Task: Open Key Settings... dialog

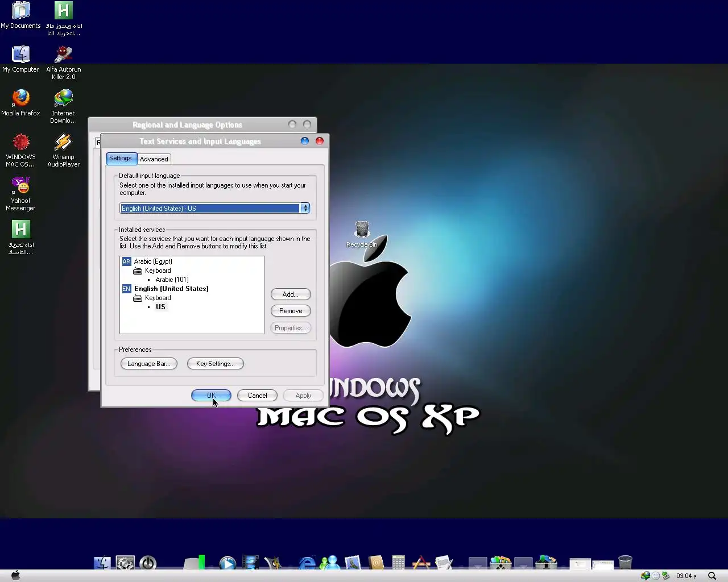Action: 215,364
